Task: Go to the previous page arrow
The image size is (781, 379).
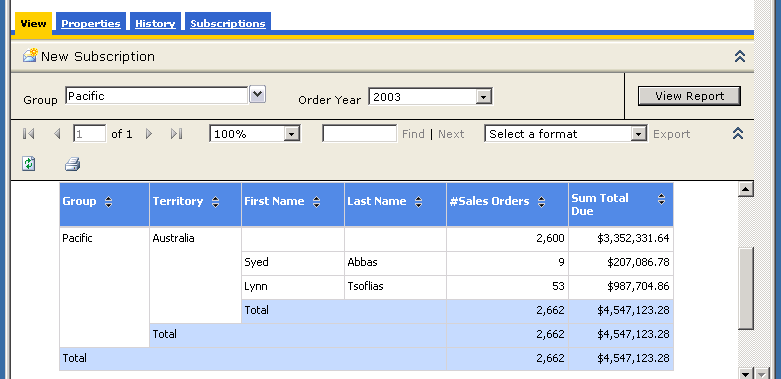Action: coord(57,133)
